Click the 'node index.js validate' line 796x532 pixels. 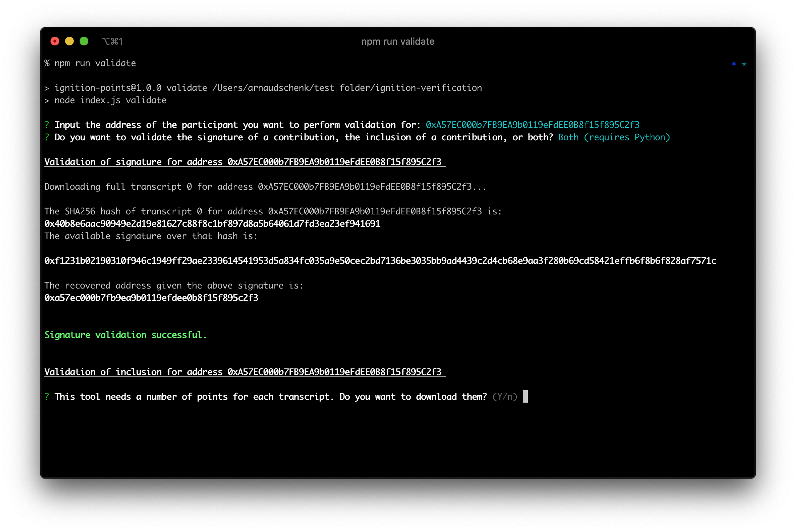click(x=105, y=100)
